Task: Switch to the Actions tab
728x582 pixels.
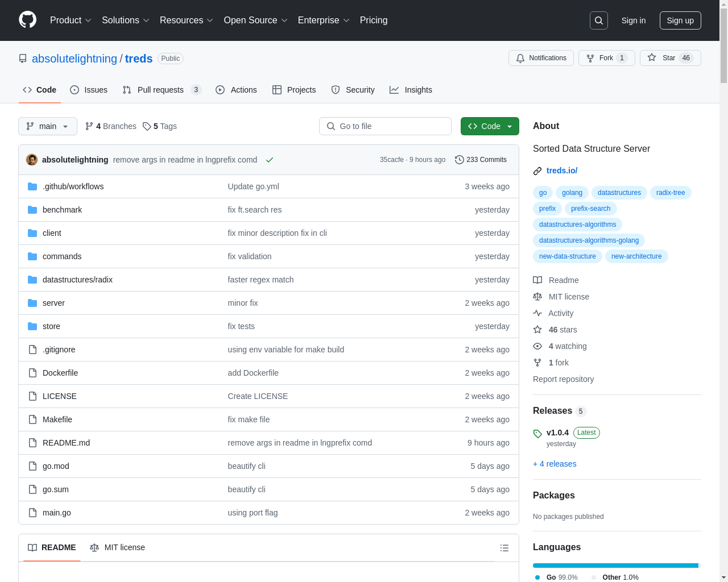Action: [x=237, y=90]
